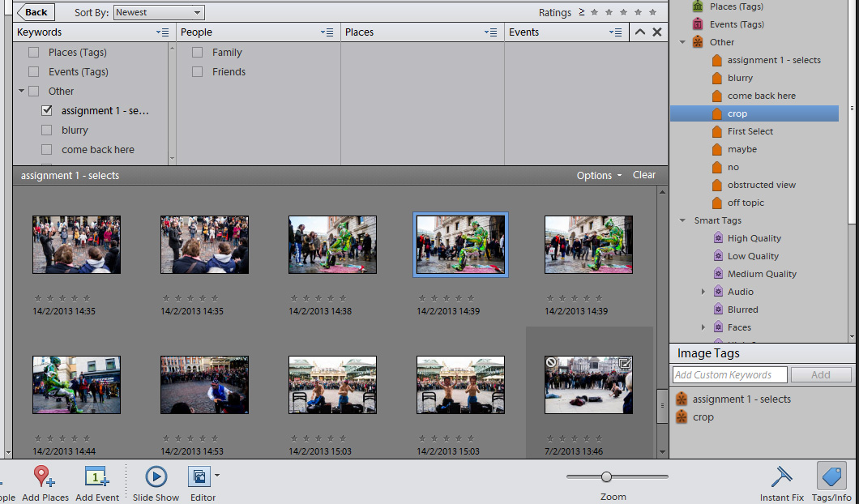
Task: Open the Editor icon
Action: point(199,476)
